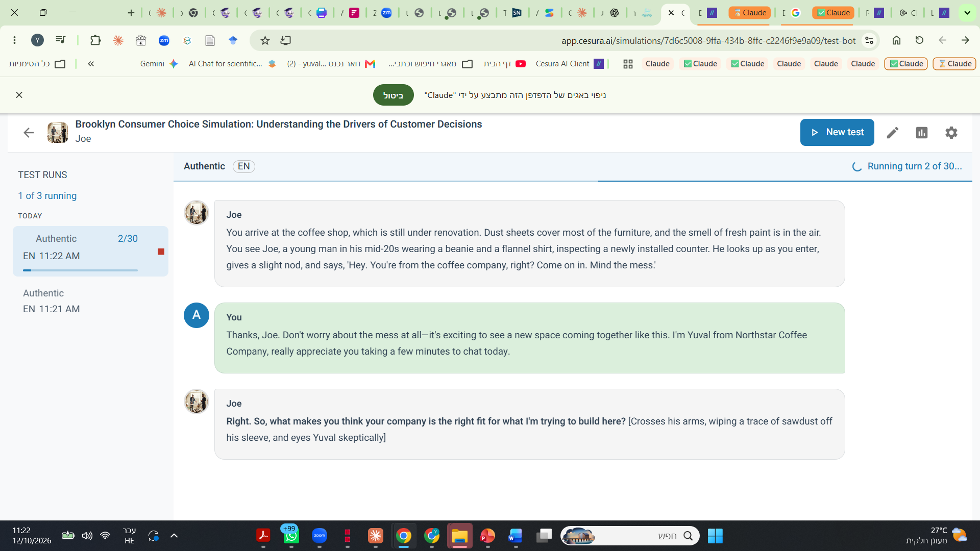
Task: Click the media control music-note icon
Action: (x=61, y=40)
